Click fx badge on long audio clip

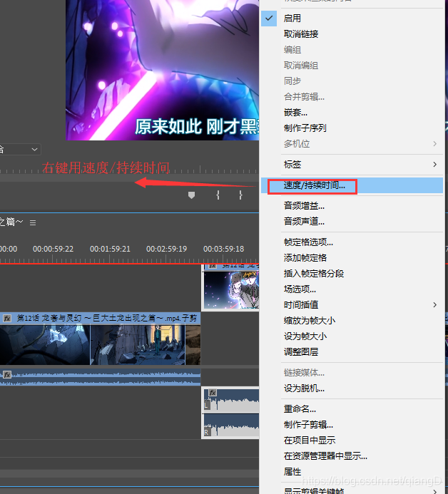(x=7, y=375)
